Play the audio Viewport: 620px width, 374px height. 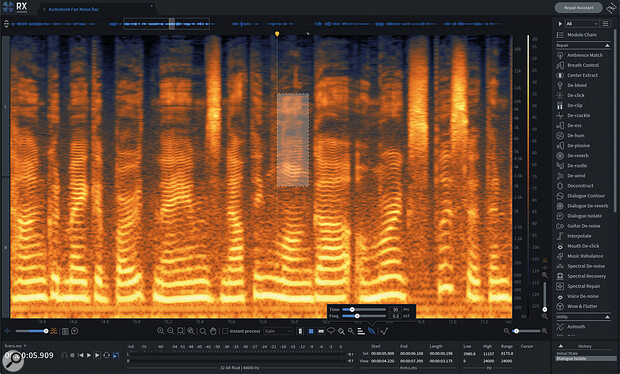[89, 355]
